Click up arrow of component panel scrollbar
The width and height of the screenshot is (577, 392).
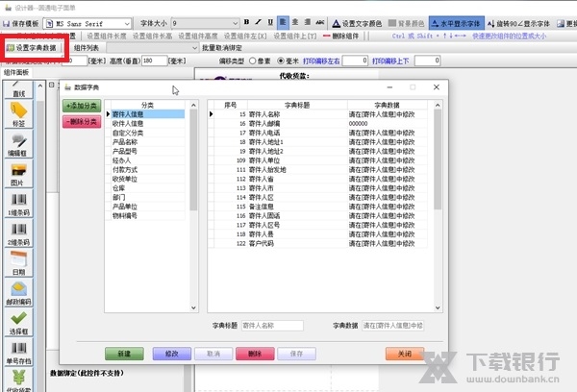[x=40, y=86]
